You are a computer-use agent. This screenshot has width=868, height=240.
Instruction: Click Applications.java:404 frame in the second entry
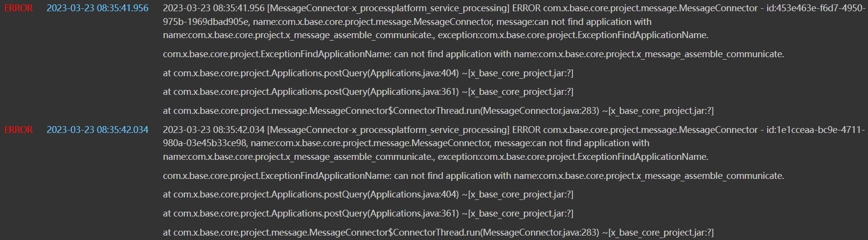(x=368, y=195)
